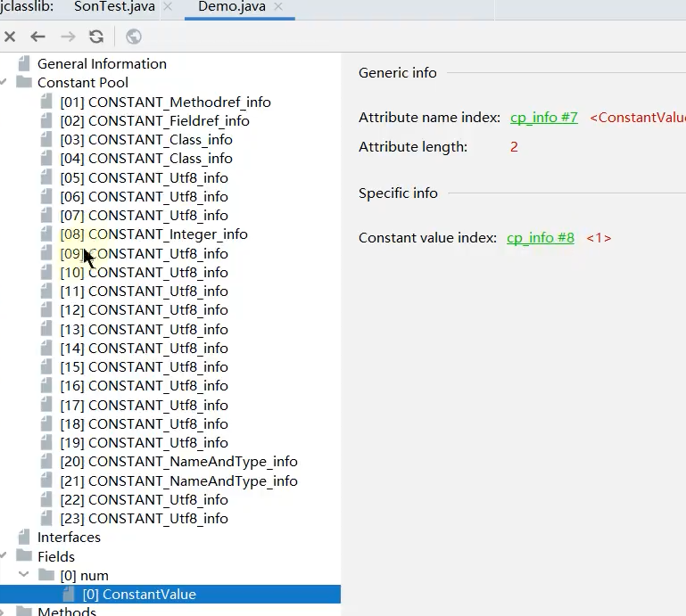Image resolution: width=686 pixels, height=616 pixels.
Task: Select [04] CONSTANT_Class_info entry
Action: tap(146, 159)
